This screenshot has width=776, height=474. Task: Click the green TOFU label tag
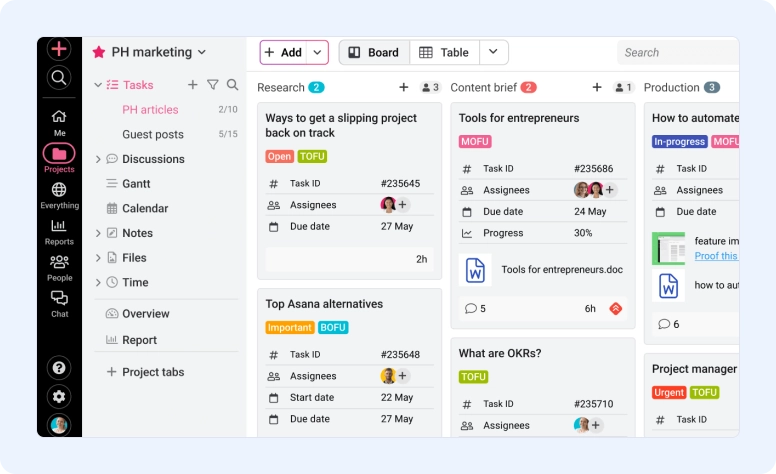tap(312, 156)
